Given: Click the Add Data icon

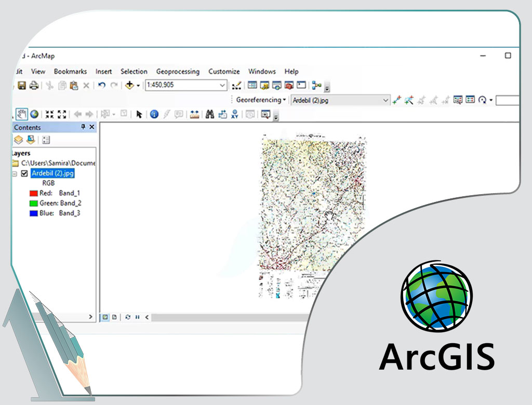Looking at the screenshot, I should tap(129, 85).
